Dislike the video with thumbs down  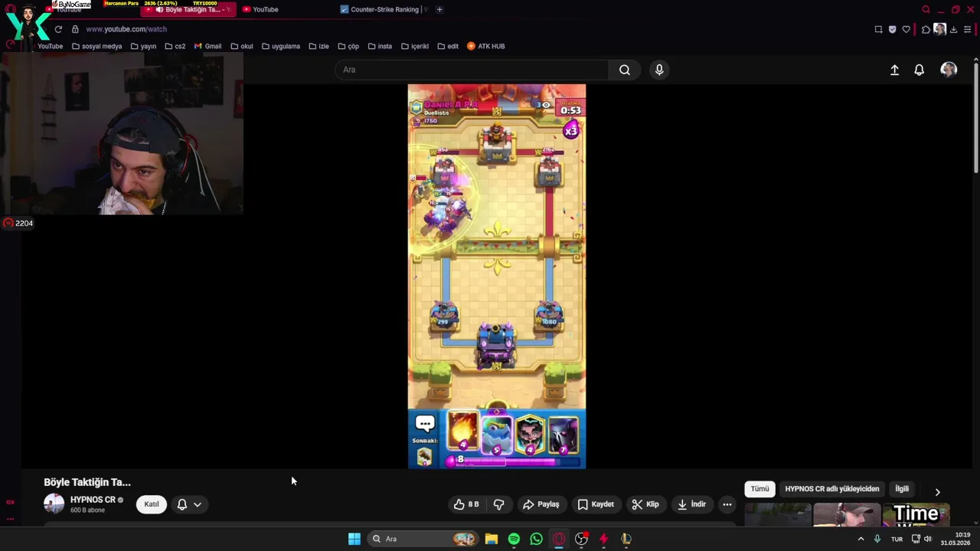tap(499, 504)
